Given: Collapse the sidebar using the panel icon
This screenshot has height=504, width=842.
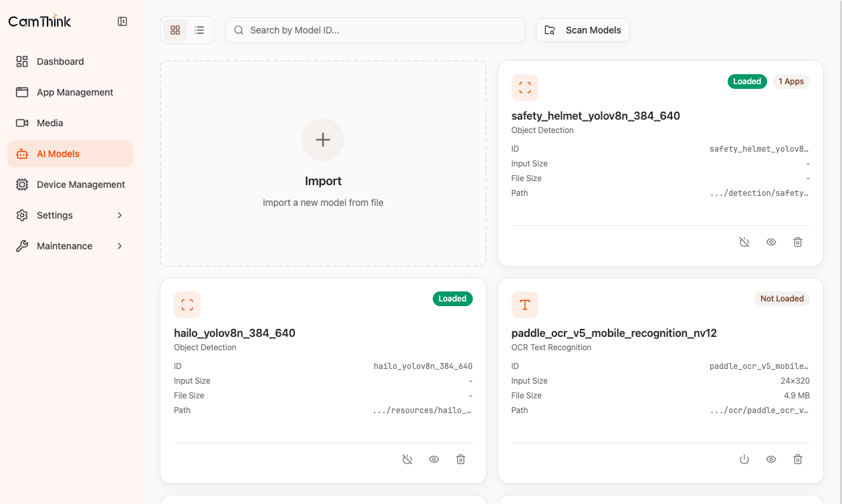Looking at the screenshot, I should point(122,21).
